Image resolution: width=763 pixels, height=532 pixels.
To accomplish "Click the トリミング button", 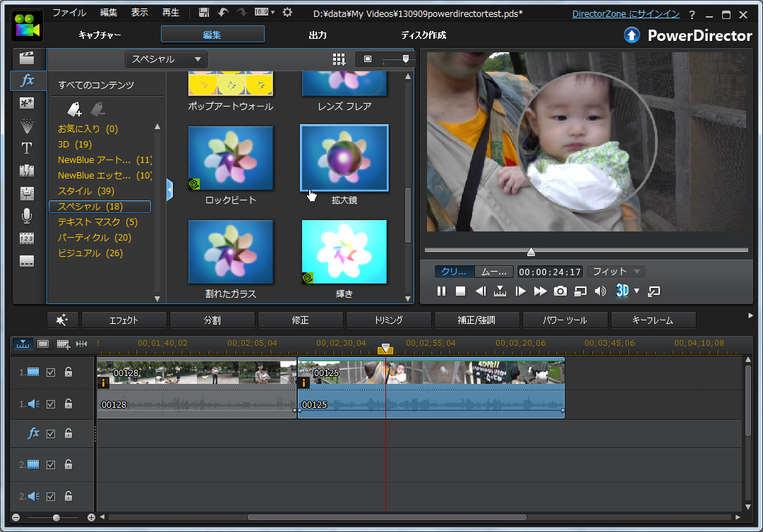I will 388,320.
